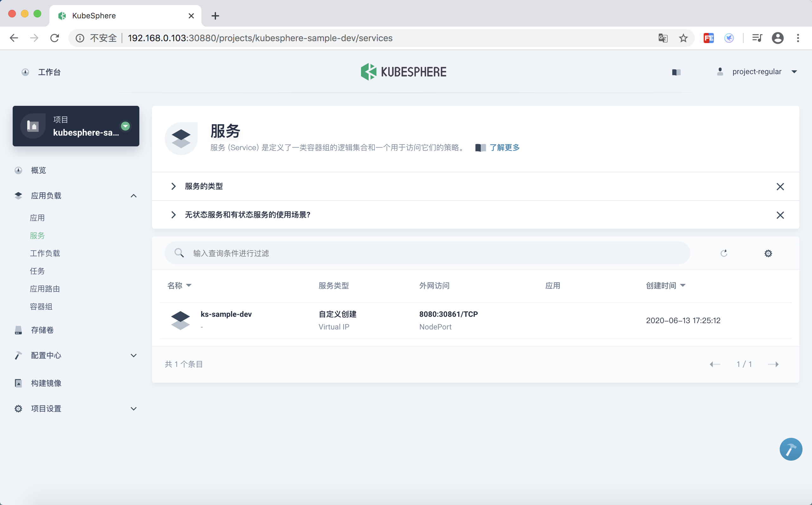Image resolution: width=812 pixels, height=505 pixels.
Task: Click the blue hammer toolbox button
Action: pyautogui.click(x=791, y=449)
